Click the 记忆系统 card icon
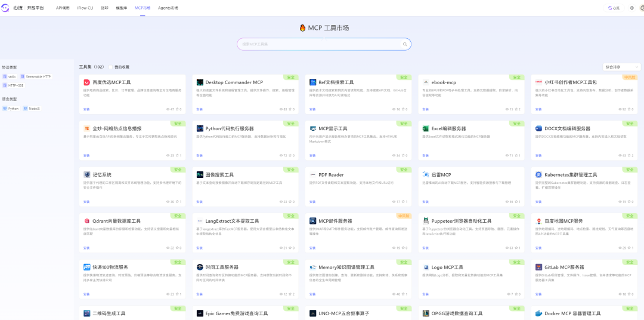The image size is (644, 320). coord(86,174)
